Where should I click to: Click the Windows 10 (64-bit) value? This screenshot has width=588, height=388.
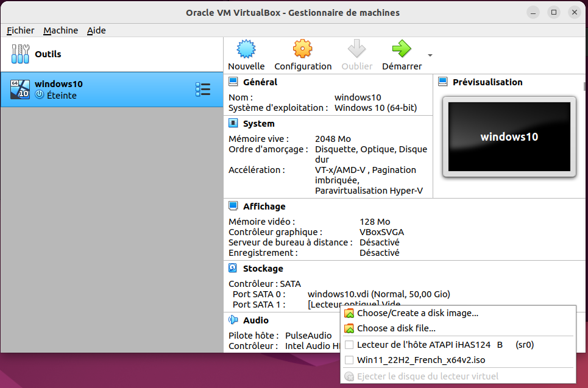pos(375,108)
